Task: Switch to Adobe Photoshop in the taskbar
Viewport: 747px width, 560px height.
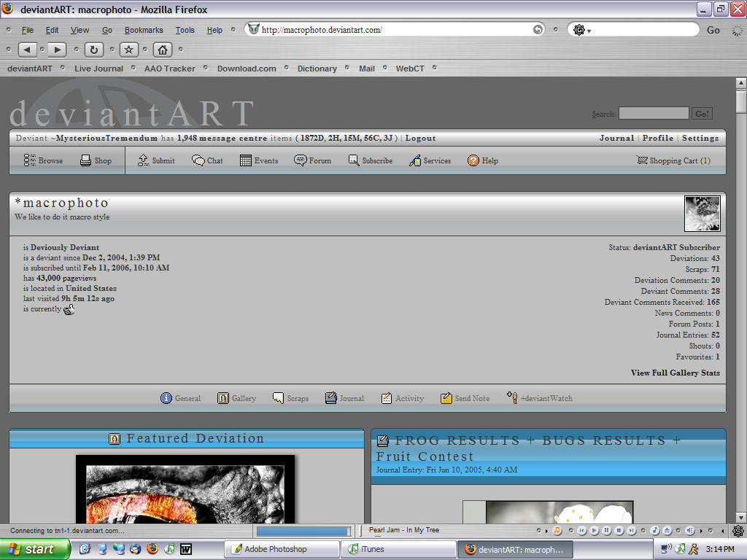Action: click(x=281, y=549)
